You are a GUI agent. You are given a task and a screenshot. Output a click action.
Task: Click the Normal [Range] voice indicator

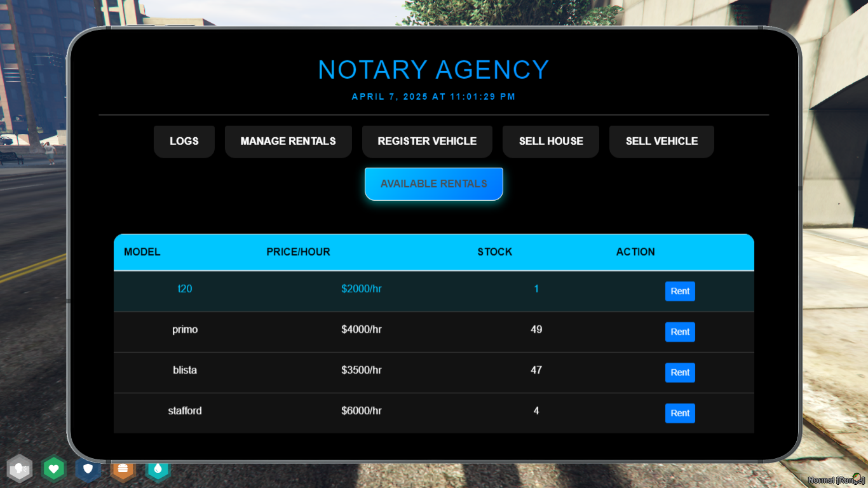pos(836,480)
